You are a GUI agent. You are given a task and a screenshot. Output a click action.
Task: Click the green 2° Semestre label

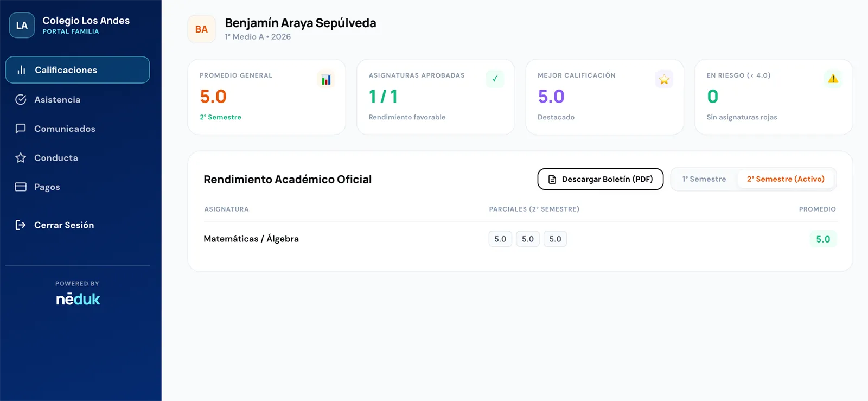pyautogui.click(x=220, y=117)
